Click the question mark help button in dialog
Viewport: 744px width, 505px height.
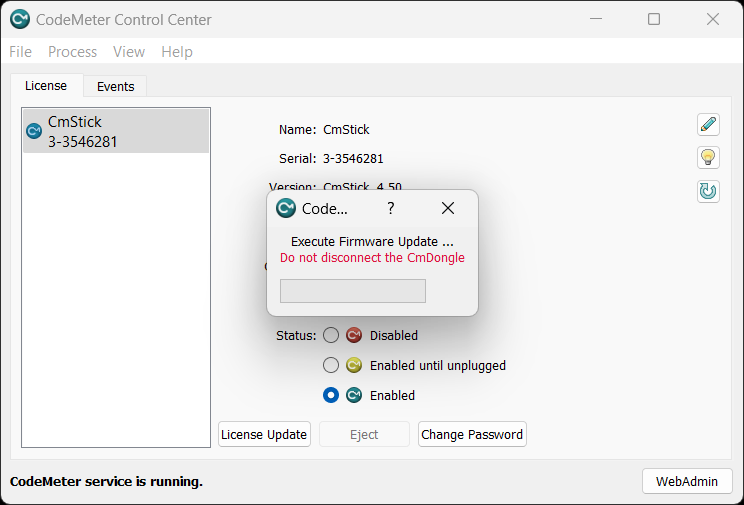click(390, 208)
